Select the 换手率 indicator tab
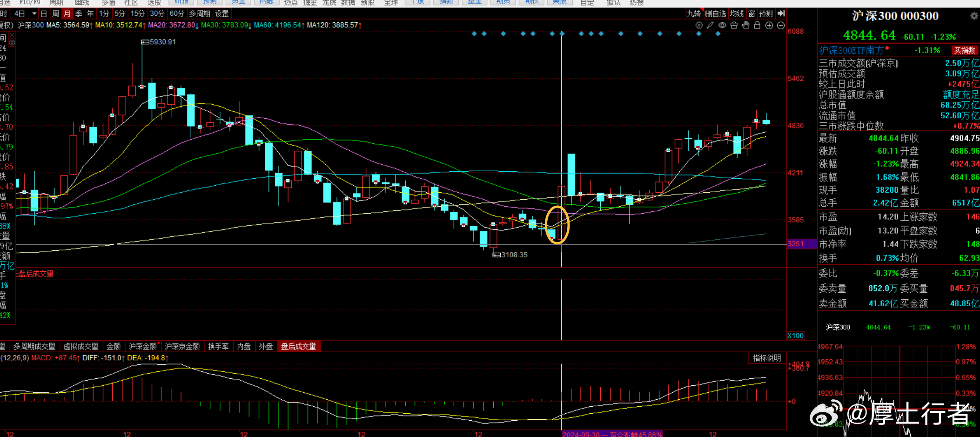980x437 pixels. [x=218, y=347]
